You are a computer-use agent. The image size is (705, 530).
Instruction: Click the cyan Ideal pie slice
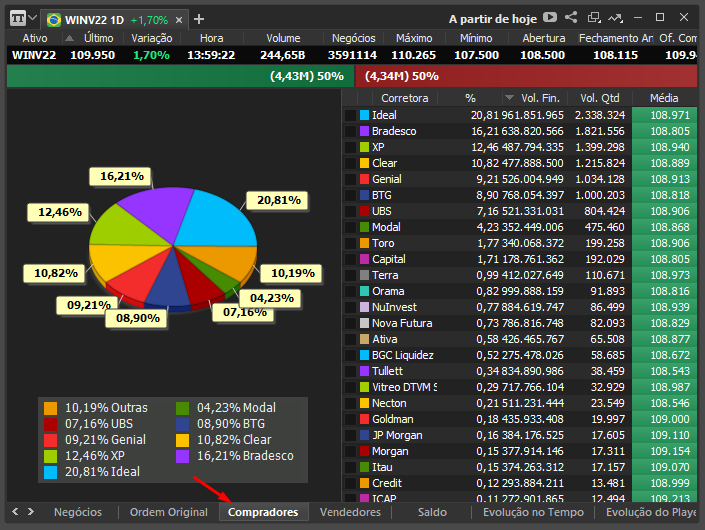pyautogui.click(x=216, y=220)
